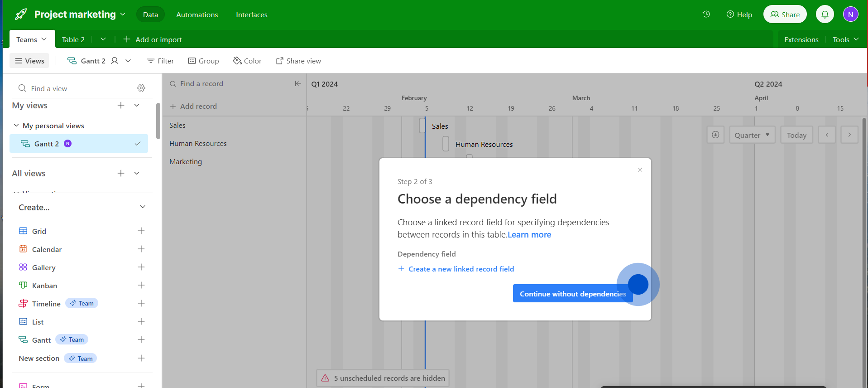This screenshot has width=868, height=388.
Task: Switch to Data tab
Action: point(150,15)
